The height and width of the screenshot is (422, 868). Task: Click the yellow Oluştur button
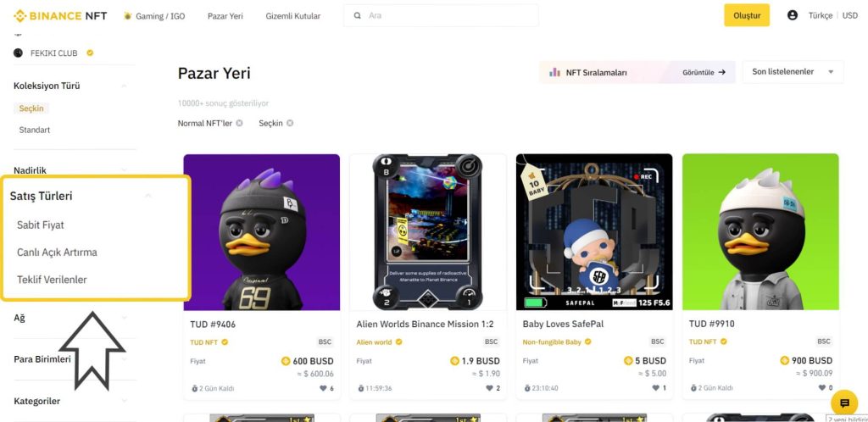(x=747, y=15)
